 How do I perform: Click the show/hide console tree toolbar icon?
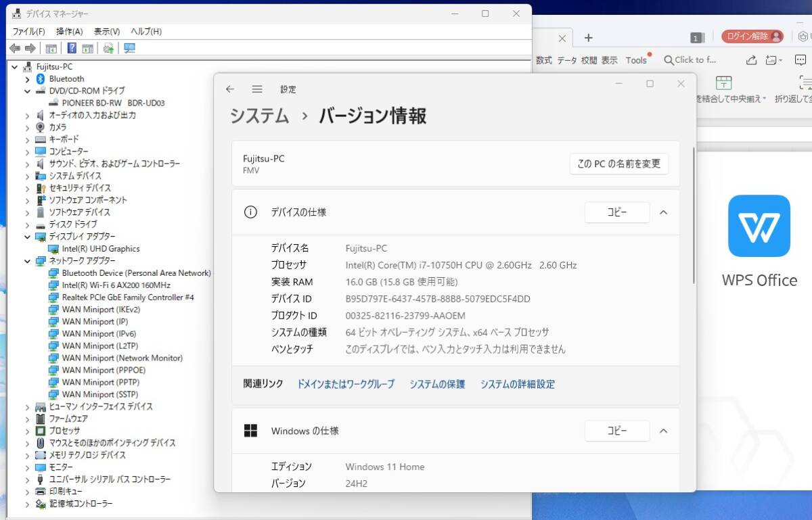pyautogui.click(x=51, y=48)
